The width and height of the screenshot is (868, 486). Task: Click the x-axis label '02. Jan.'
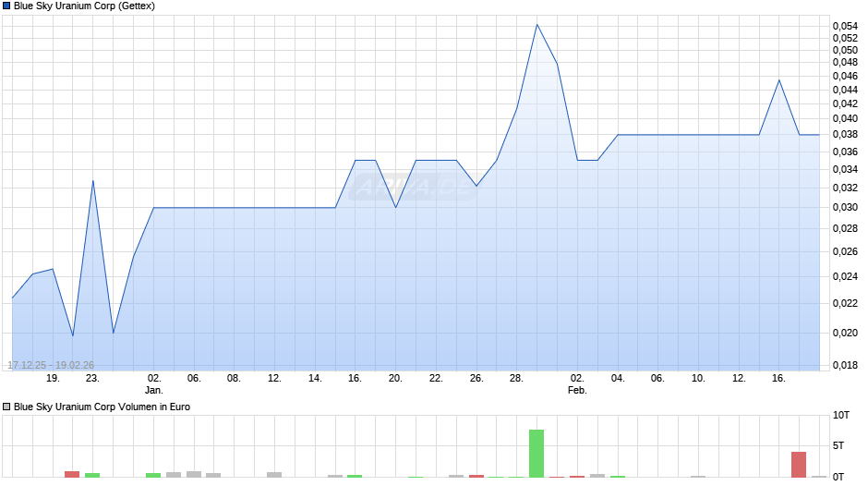(x=154, y=384)
